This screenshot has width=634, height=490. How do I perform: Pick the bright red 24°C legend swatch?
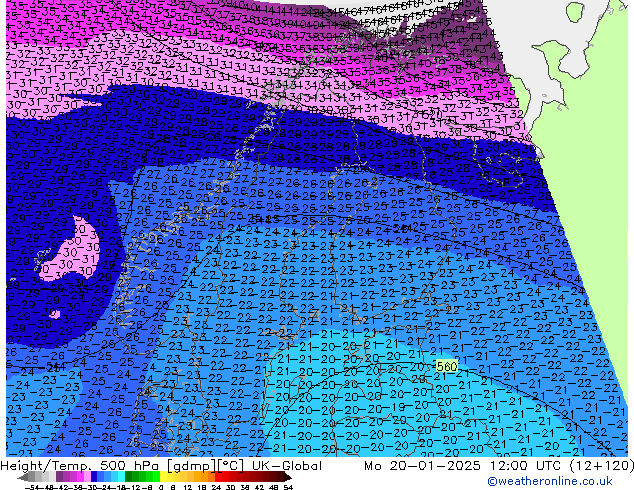[x=218, y=477]
